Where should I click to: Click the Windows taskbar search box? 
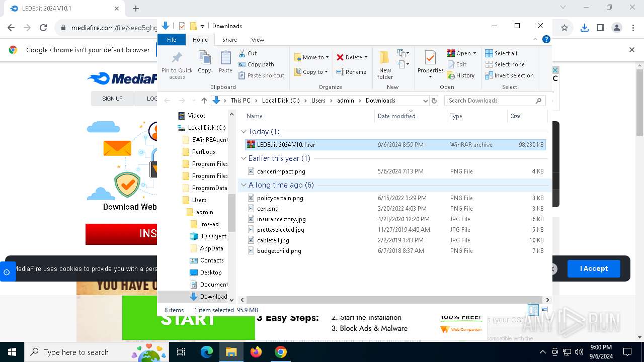pyautogui.click(x=97, y=352)
